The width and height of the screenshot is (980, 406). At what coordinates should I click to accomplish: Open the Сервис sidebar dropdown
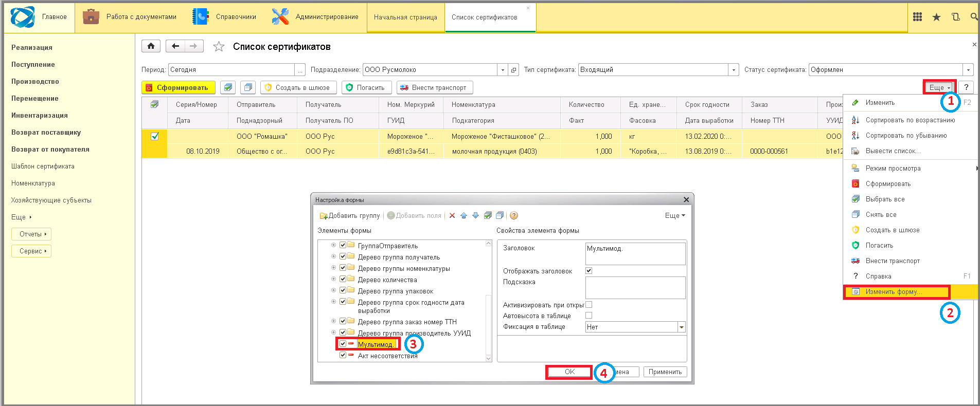point(31,251)
